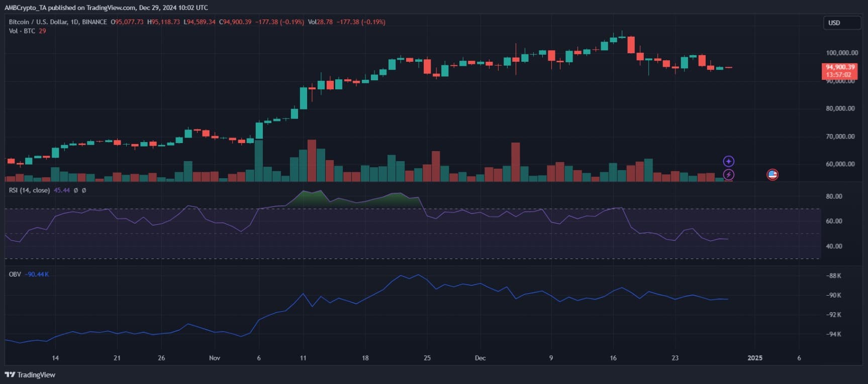
Task: Click the date axis label 9
Action: [551, 358]
